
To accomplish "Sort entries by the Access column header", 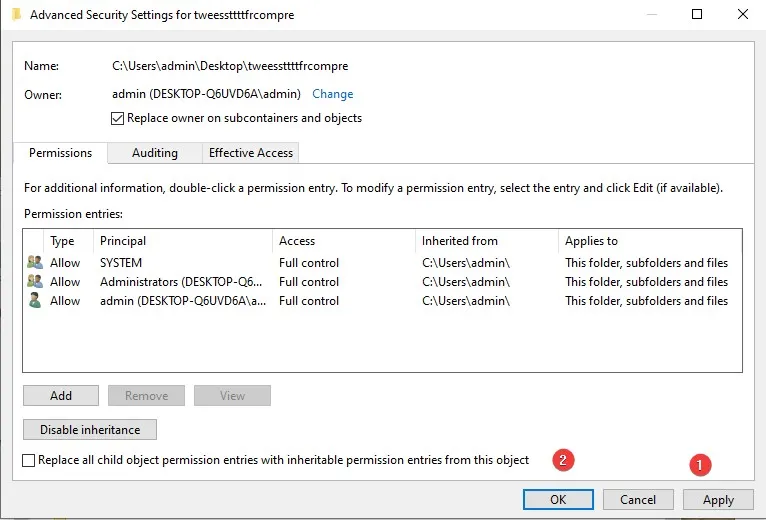I will [x=344, y=241].
